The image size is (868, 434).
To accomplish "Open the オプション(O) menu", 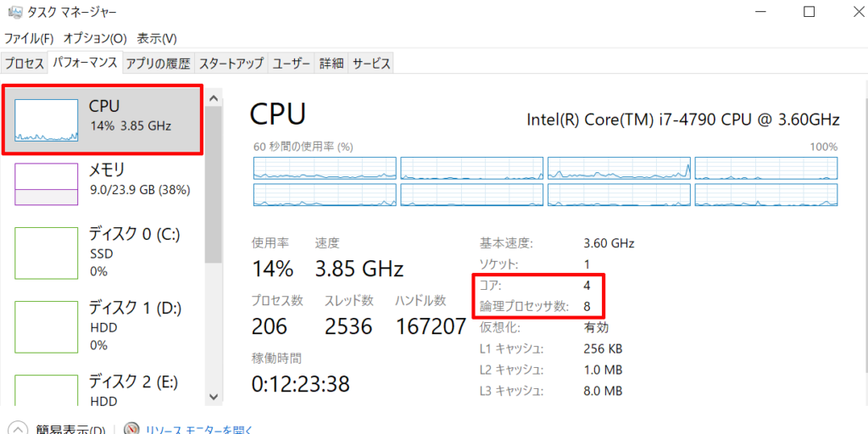I will click(x=95, y=38).
